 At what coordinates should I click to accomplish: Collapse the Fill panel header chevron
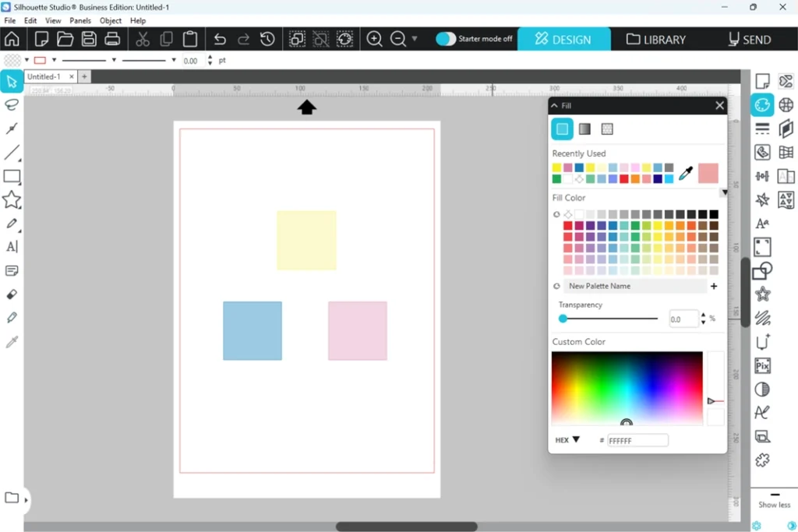[x=554, y=105]
